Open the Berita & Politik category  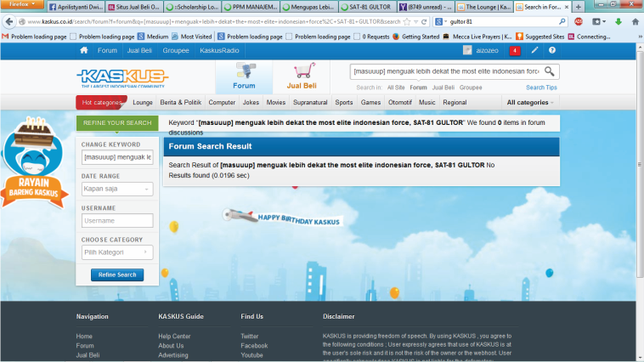point(181,102)
